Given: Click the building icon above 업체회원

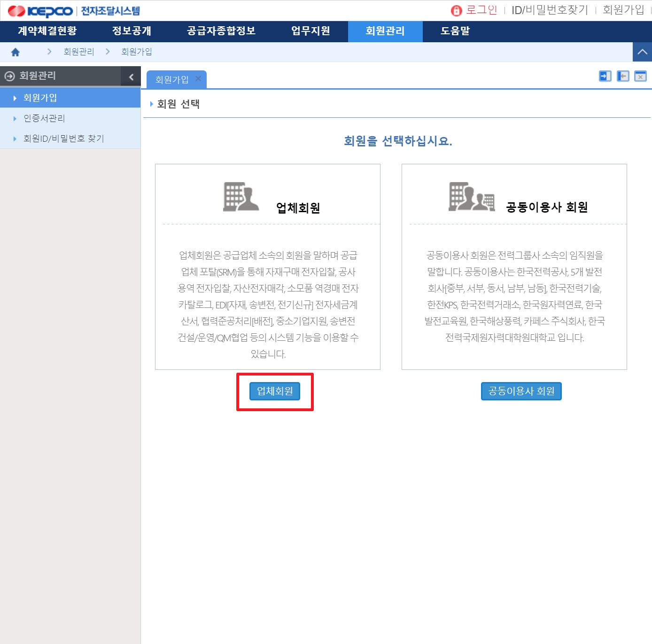Looking at the screenshot, I should [241, 197].
